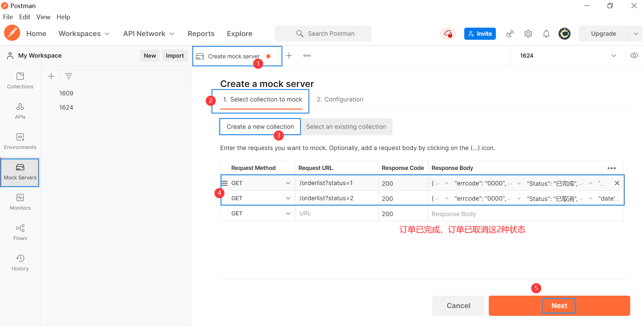644x327 pixels.
Task: Open the Flows panel
Action: tap(20, 232)
